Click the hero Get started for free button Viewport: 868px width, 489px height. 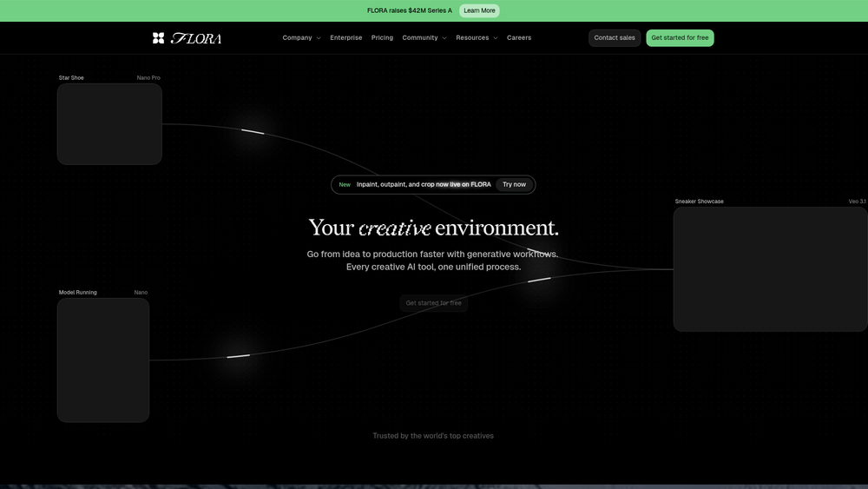[433, 303]
